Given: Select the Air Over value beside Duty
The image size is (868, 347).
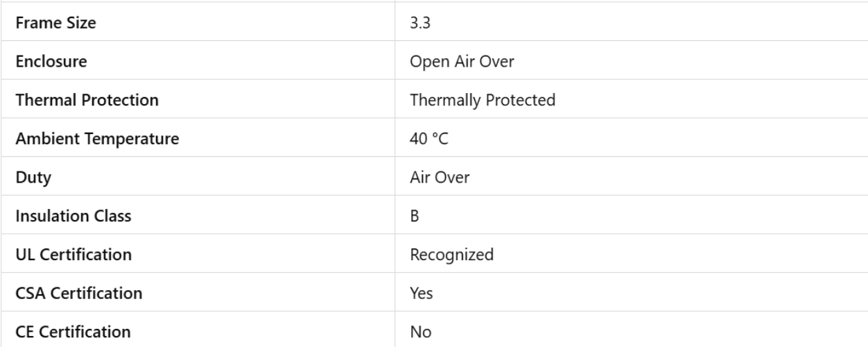Looking at the screenshot, I should tap(440, 178).
